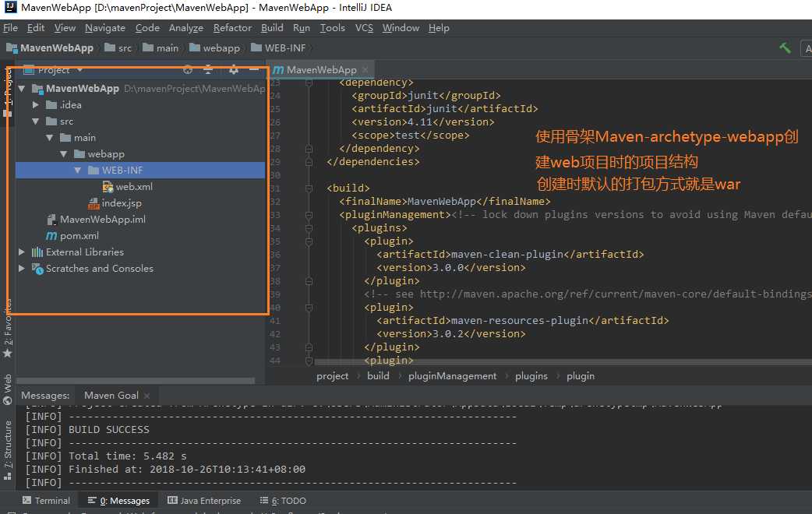Viewport: 812px width, 514px height.
Task: Open Project panel settings gear
Action: 234,69
